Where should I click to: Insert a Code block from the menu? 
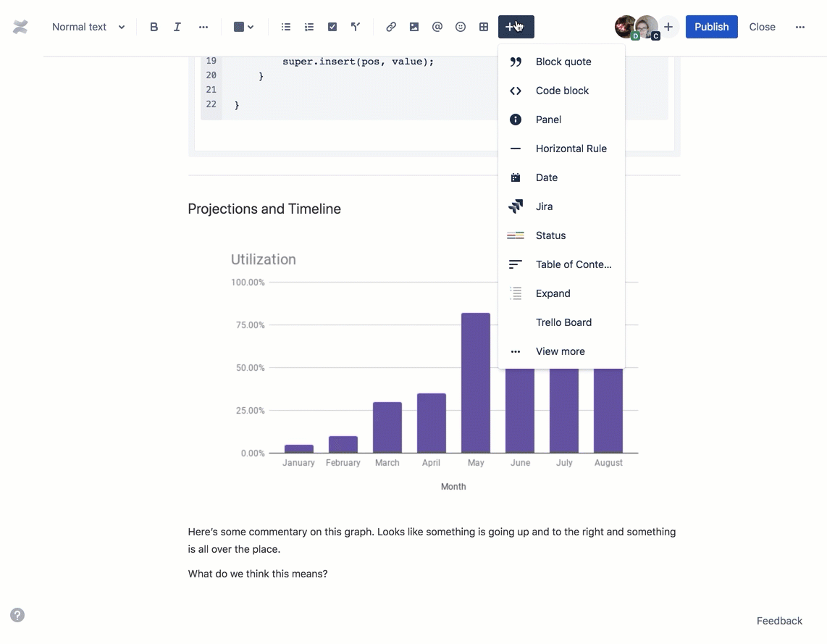(x=563, y=90)
